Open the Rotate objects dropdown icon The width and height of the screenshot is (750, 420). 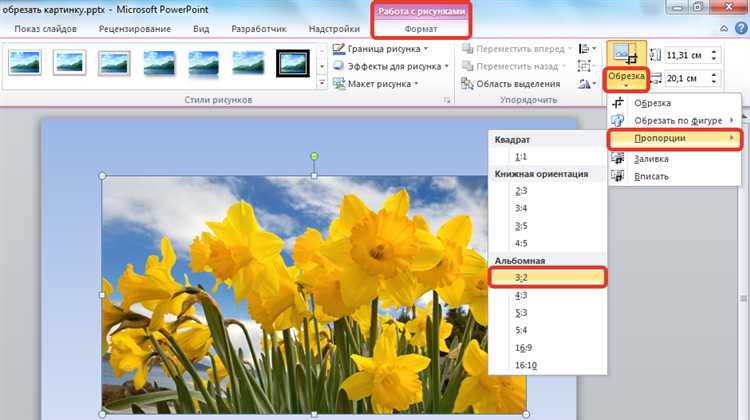[x=587, y=84]
